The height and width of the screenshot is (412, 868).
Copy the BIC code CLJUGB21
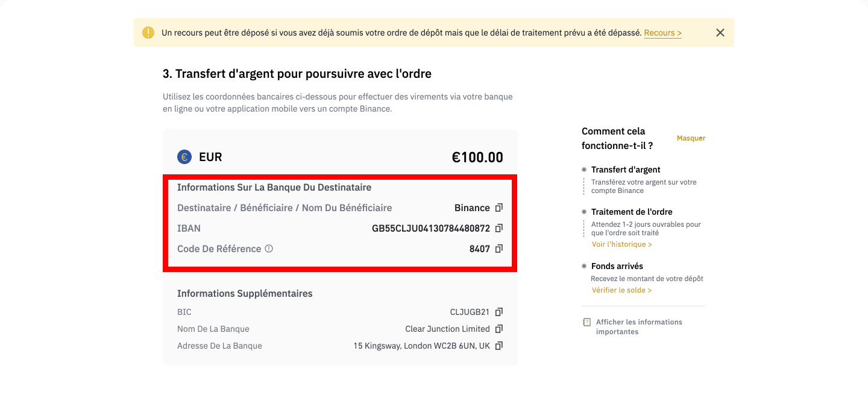(x=498, y=312)
